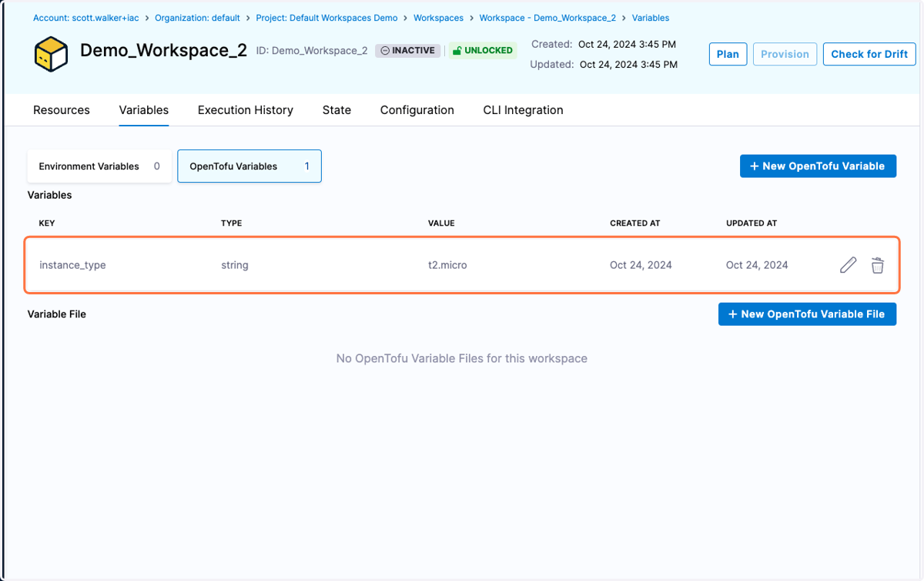Click the TYPE column header
The image size is (924, 581).
pos(232,223)
